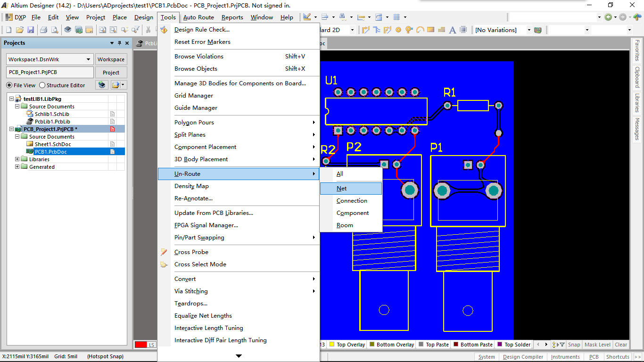
Task: Click the Snap button in status bar
Action: (574, 345)
